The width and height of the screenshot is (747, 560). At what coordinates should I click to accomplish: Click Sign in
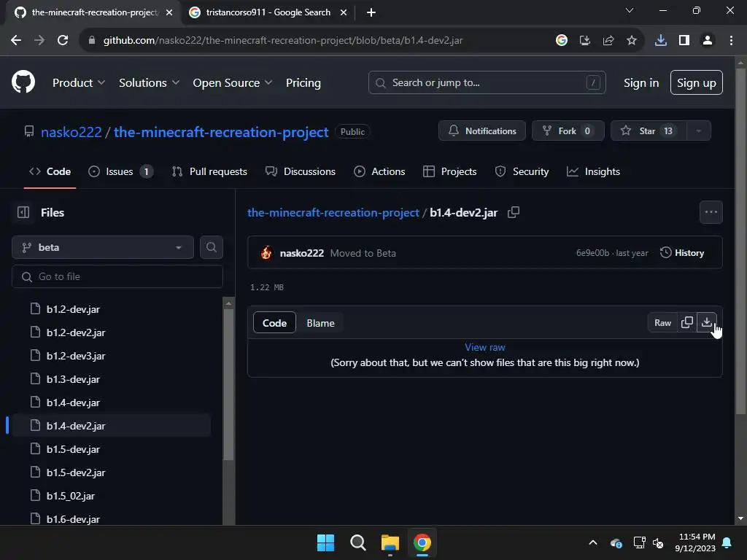640,82
